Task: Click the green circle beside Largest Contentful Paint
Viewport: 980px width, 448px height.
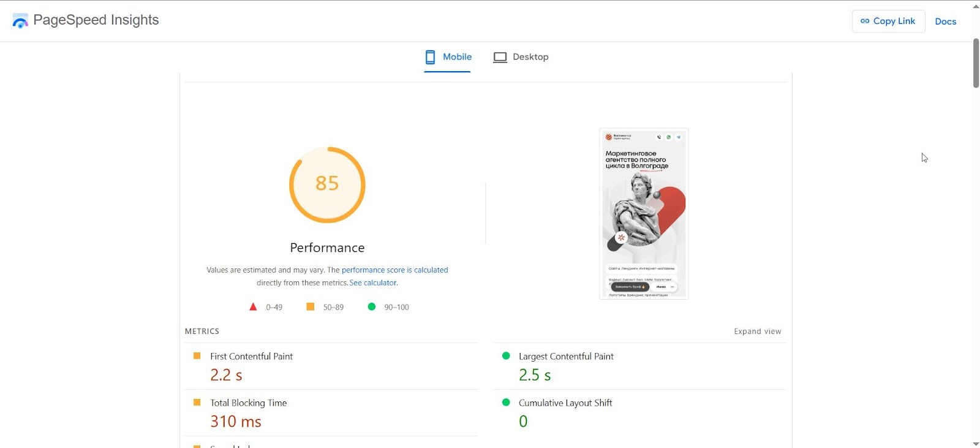Action: pos(506,356)
